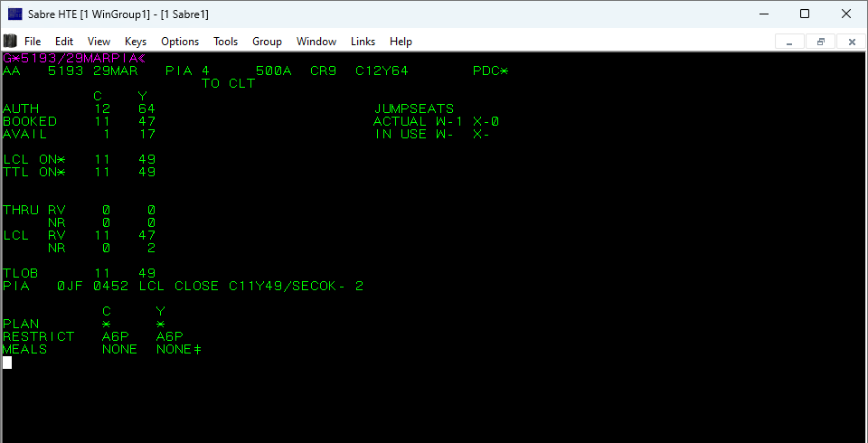The height and width of the screenshot is (443, 868).
Task: Open the Help menu
Action: pyautogui.click(x=401, y=42)
